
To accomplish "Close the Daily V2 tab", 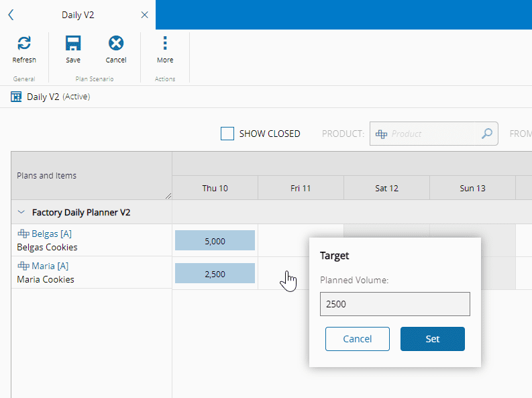I will click(144, 15).
